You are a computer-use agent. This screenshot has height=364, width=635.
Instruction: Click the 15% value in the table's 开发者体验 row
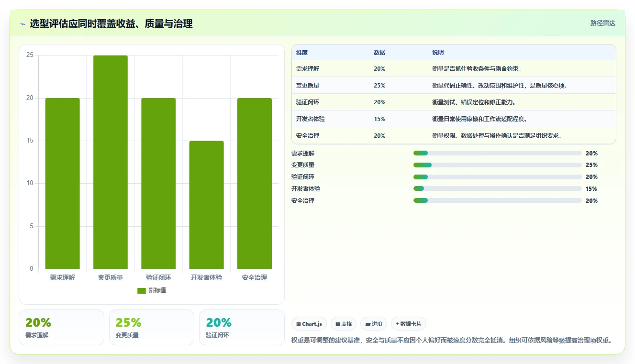[379, 119]
